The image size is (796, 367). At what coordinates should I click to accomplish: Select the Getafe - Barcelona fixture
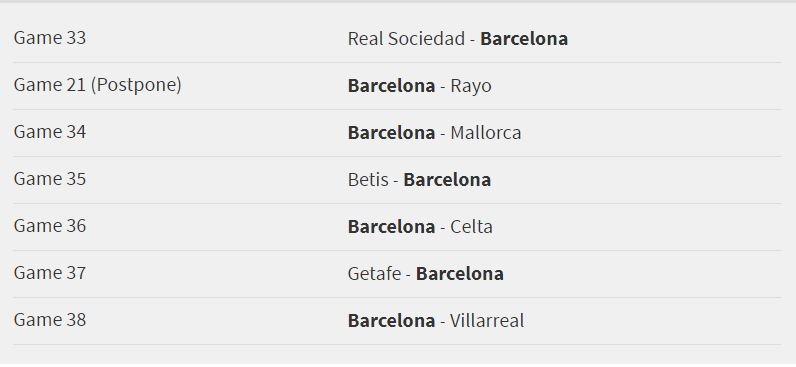(426, 274)
